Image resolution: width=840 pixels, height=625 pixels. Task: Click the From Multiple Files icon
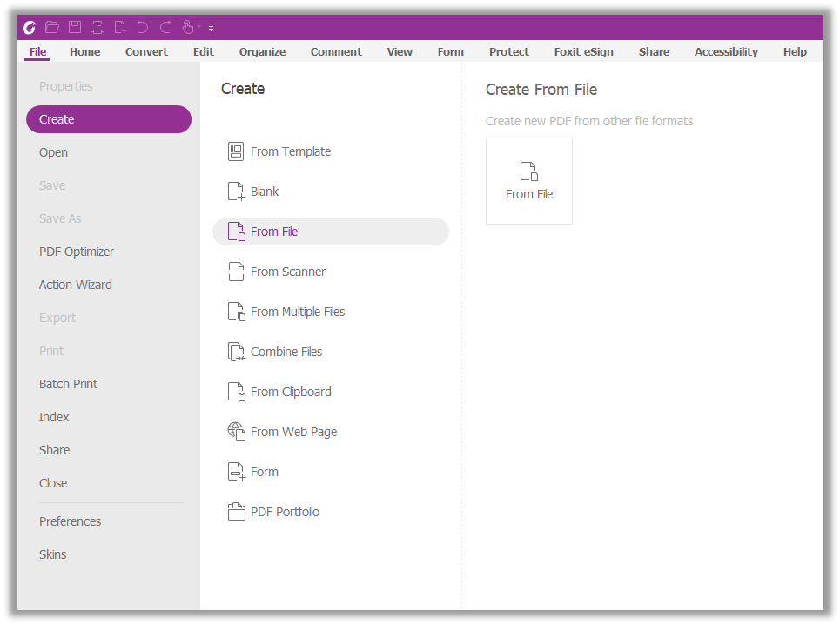(x=236, y=312)
